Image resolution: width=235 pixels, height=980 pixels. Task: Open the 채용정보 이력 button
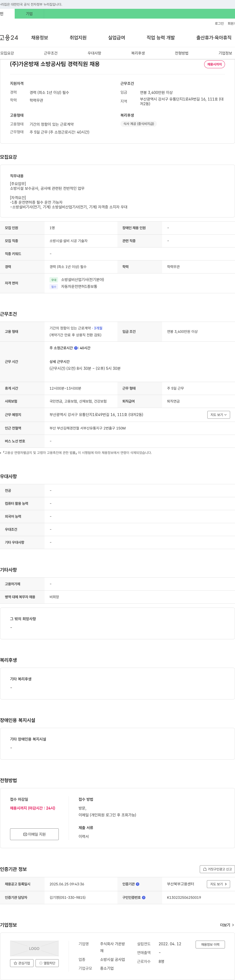click(x=210, y=945)
